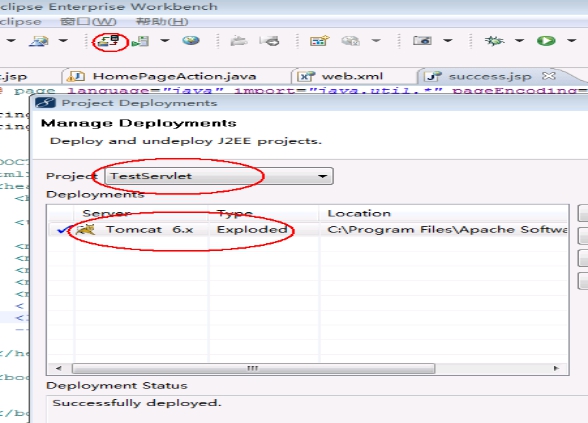Click the deployments table right scroll arrow
The height and width of the screenshot is (423, 588).
(x=556, y=368)
